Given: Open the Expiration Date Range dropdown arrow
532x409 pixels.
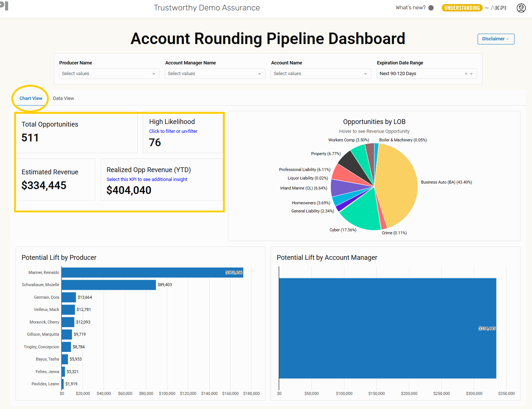Looking at the screenshot, I should coord(472,74).
